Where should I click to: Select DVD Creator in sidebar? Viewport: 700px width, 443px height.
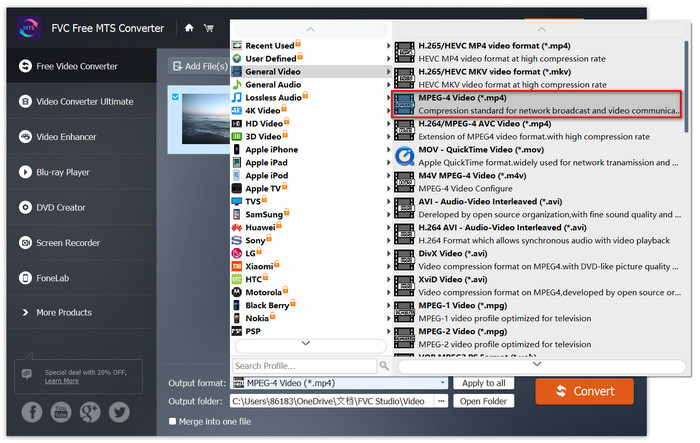point(82,207)
